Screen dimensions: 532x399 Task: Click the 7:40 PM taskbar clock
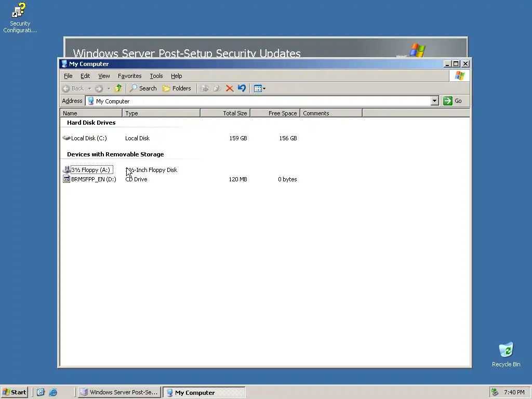point(514,392)
